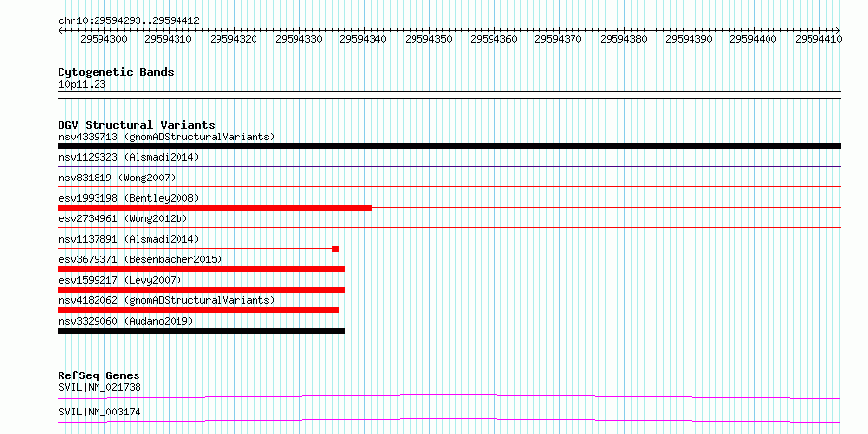Open variant esv2734961 Wong2012b label
Screen dimensions: 868x434
123,218
